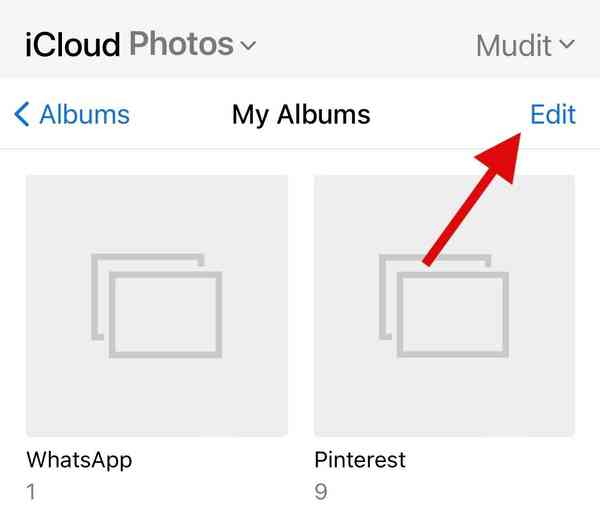
Task: Click the stacked-photos icon in WhatsApp album
Action: (156, 305)
